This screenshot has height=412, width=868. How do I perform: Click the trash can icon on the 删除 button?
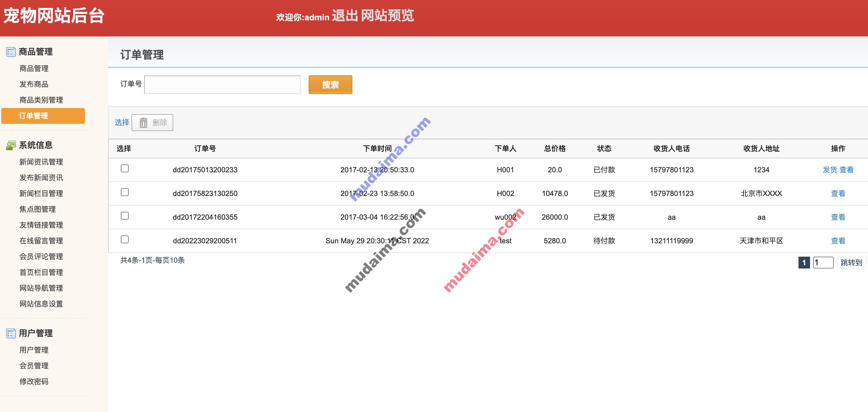pyautogui.click(x=144, y=123)
